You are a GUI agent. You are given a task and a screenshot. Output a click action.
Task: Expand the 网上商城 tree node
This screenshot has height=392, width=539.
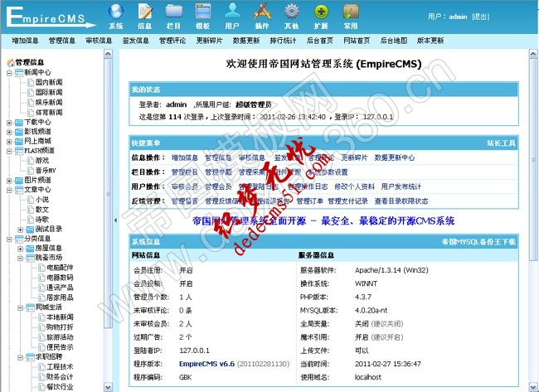coord(9,142)
